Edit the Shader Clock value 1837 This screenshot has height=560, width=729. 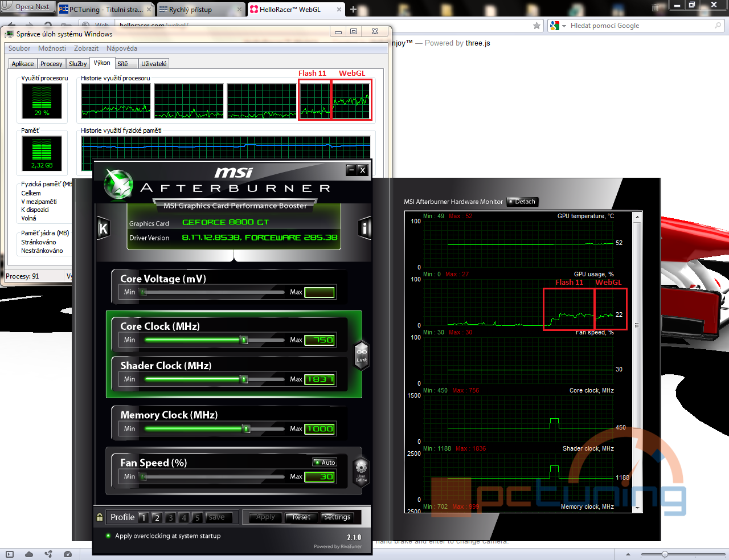click(x=320, y=379)
